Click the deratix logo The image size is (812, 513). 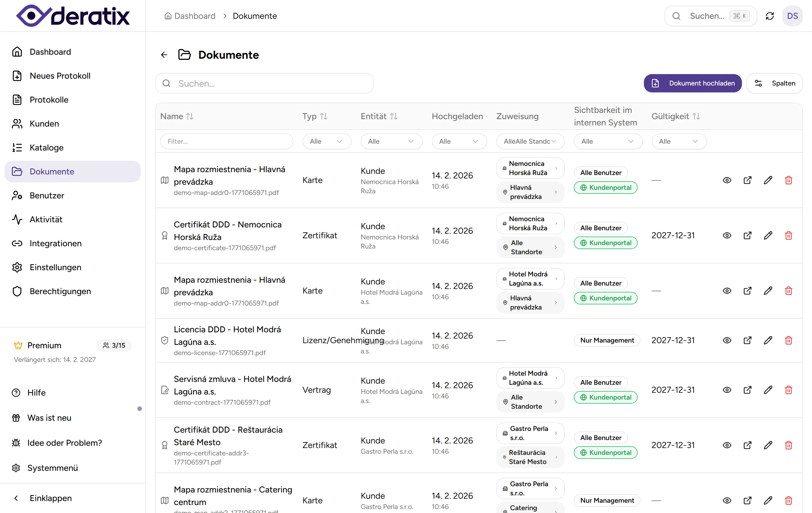click(73, 16)
